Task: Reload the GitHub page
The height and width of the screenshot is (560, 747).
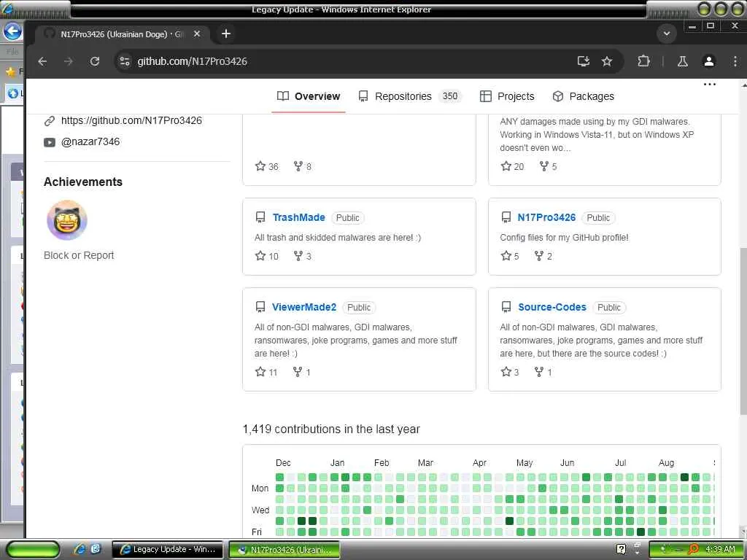Action: click(x=95, y=61)
